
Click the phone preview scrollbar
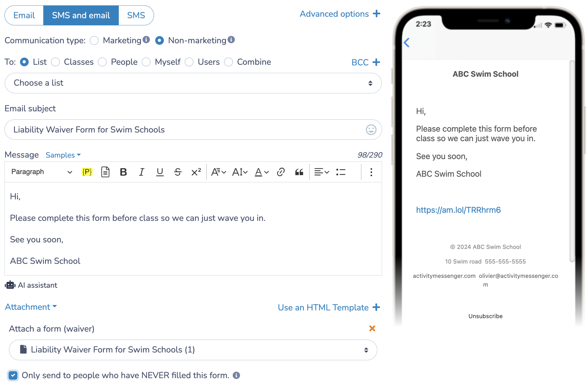[572, 161]
